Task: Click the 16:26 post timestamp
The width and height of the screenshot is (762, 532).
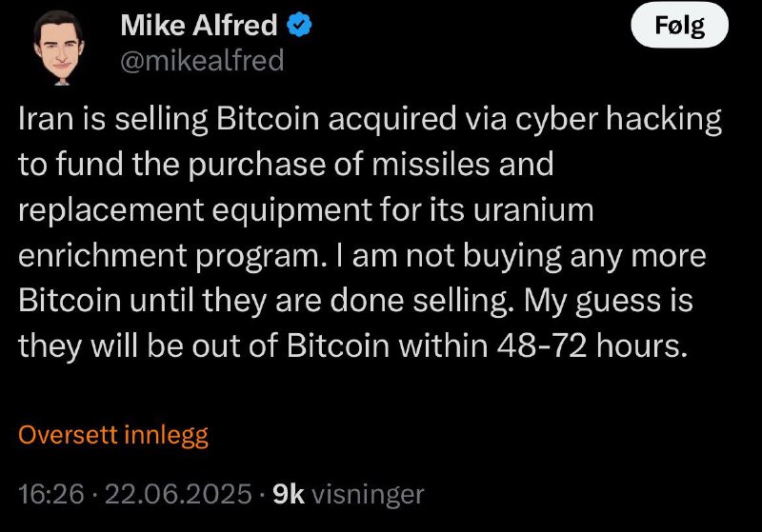Action: tap(51, 494)
